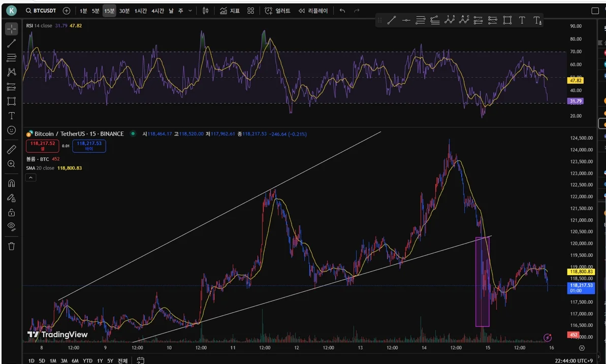Open the candlestick chart type selector
Image resolution: width=606 pixels, height=364 pixels.
[x=205, y=11]
